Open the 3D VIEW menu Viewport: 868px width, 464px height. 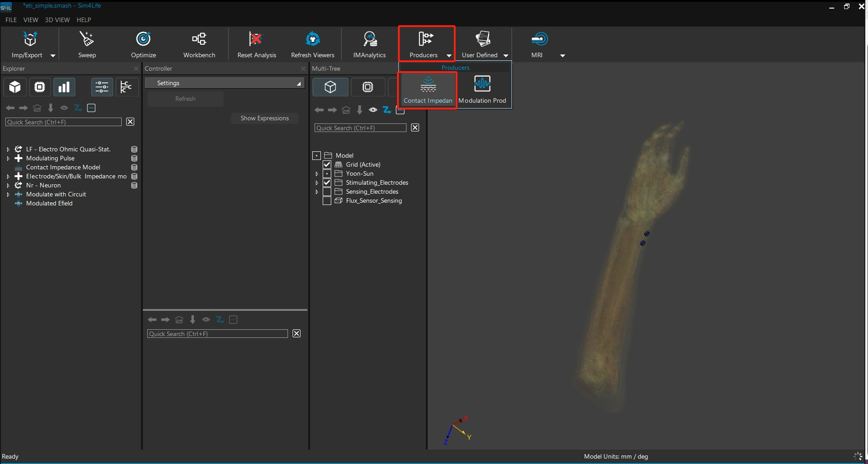pos(57,20)
